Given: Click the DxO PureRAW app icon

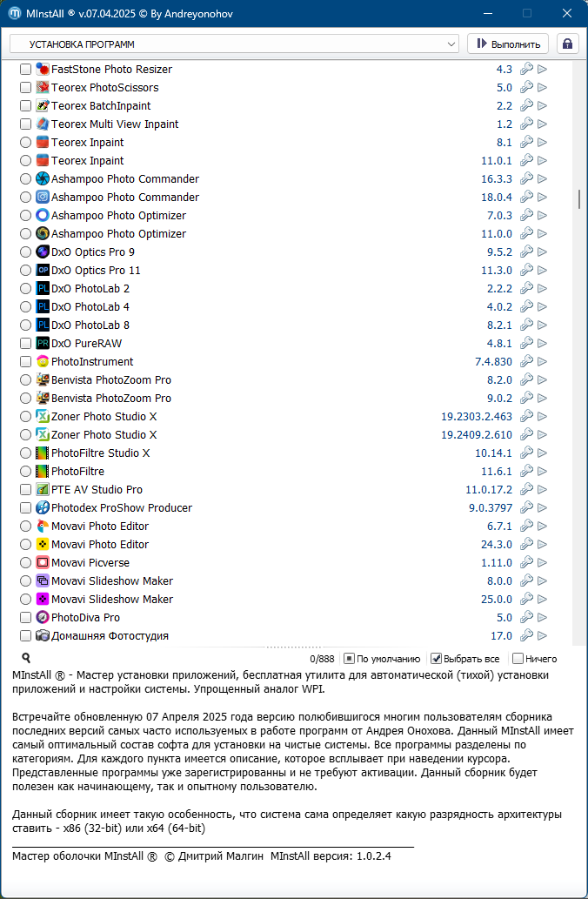Looking at the screenshot, I should [x=43, y=344].
